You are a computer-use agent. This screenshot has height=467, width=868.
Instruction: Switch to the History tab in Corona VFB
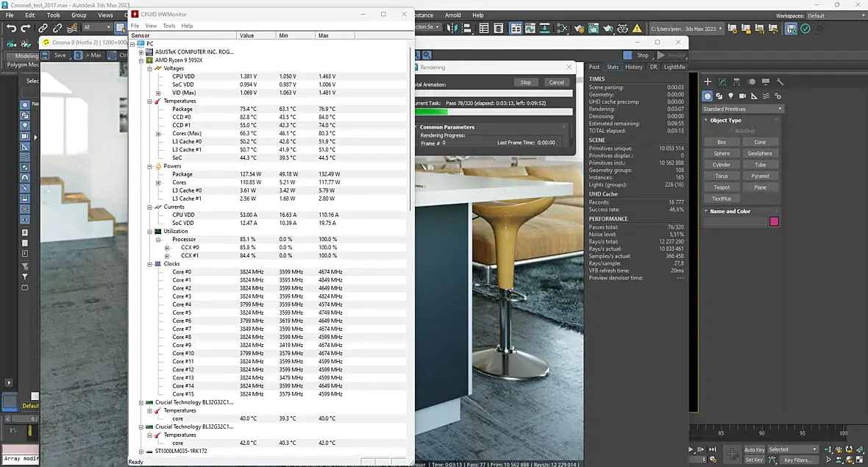(633, 67)
